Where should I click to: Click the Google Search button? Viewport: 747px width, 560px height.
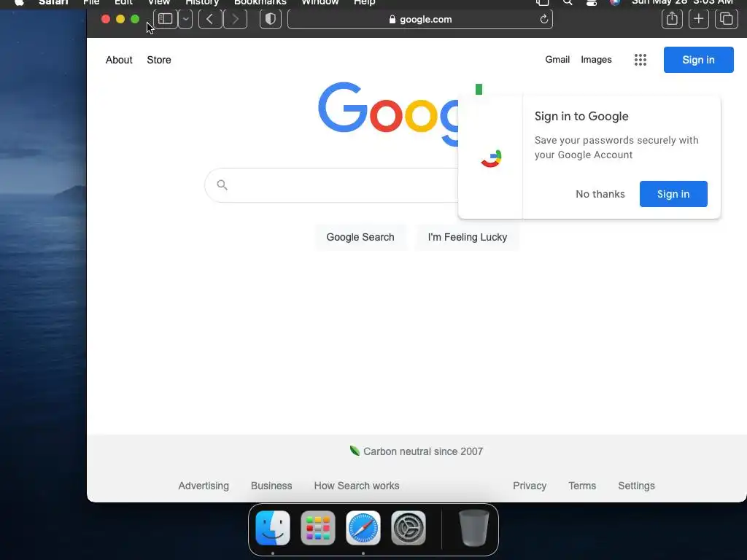(360, 237)
